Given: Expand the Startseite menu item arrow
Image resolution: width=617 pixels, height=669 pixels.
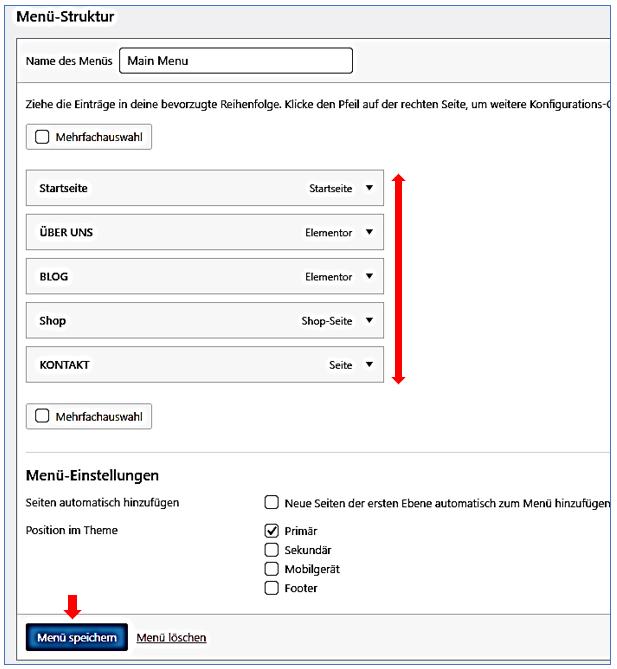Looking at the screenshot, I should [x=369, y=188].
